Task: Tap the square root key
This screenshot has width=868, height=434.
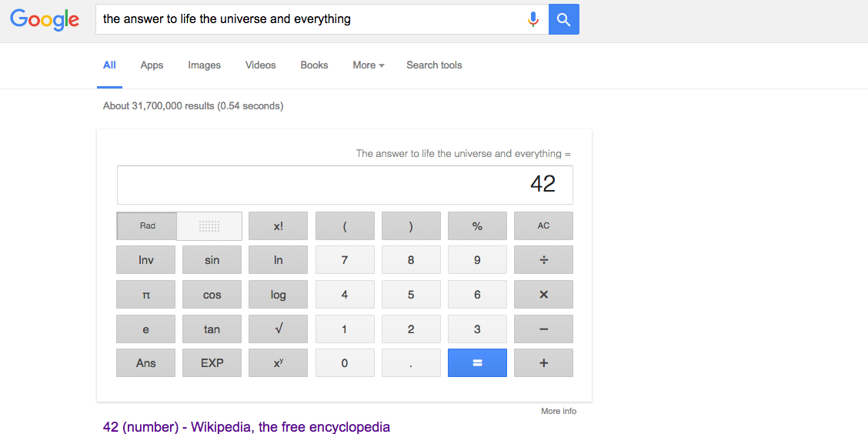Action: click(x=278, y=329)
